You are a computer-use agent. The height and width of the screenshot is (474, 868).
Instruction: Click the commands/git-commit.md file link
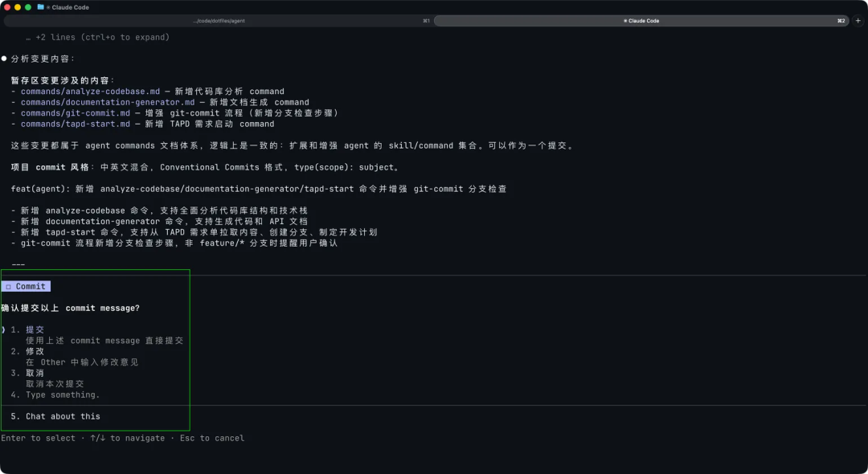coord(76,112)
